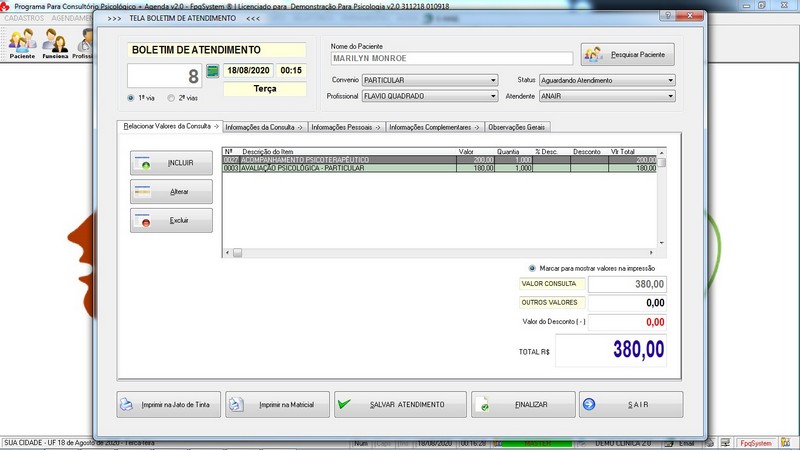Click the SAIR button
800x450 pixels.
click(x=631, y=405)
